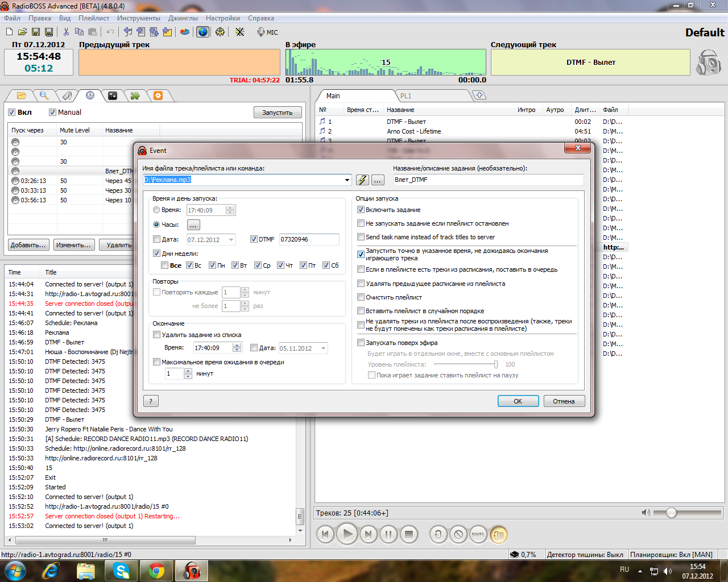Click the next track playback button
Viewport: 728px width, 582px height.
[x=369, y=534]
